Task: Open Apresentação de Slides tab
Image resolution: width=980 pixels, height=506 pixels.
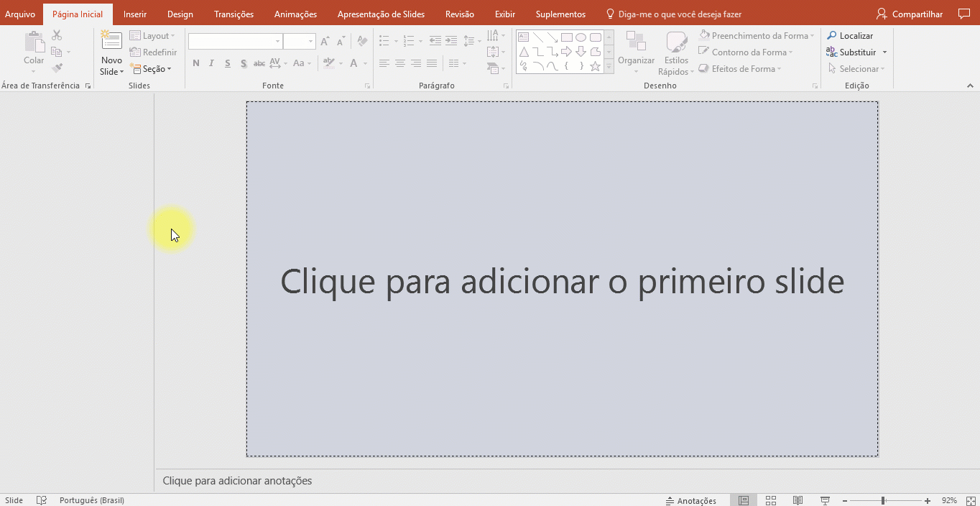Action: pos(381,14)
